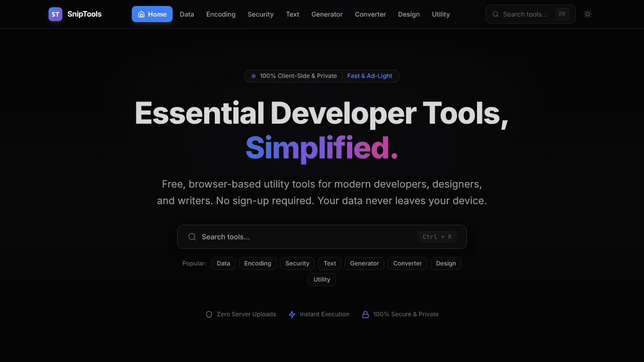Viewport: 644px width, 362px height.
Task: Select the Utility popular tag
Action: point(322,280)
